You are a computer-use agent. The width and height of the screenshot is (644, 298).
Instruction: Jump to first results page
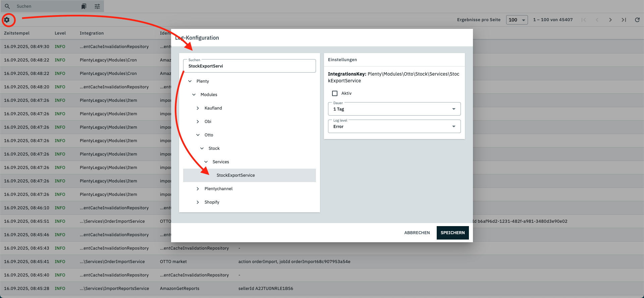click(583, 20)
